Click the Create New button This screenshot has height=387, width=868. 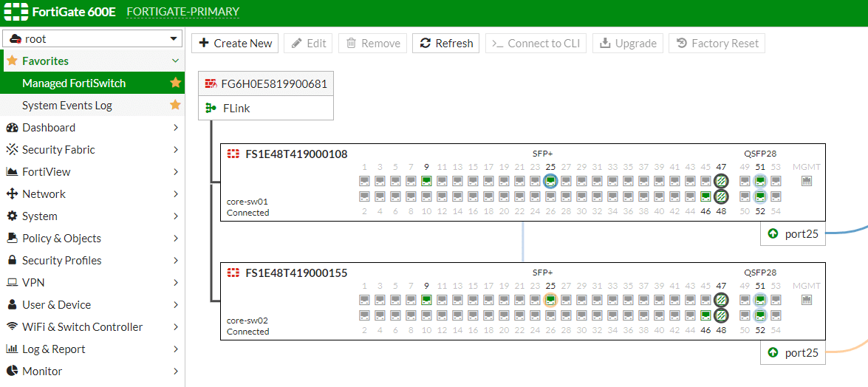click(x=235, y=43)
